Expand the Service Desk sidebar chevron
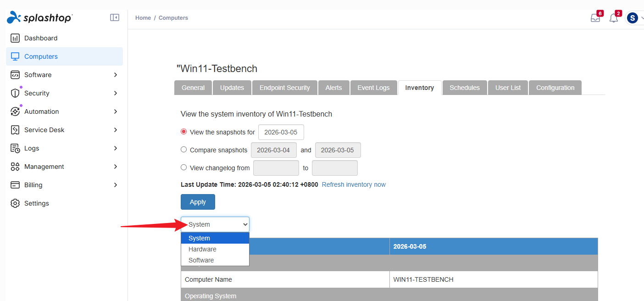 [x=116, y=130]
